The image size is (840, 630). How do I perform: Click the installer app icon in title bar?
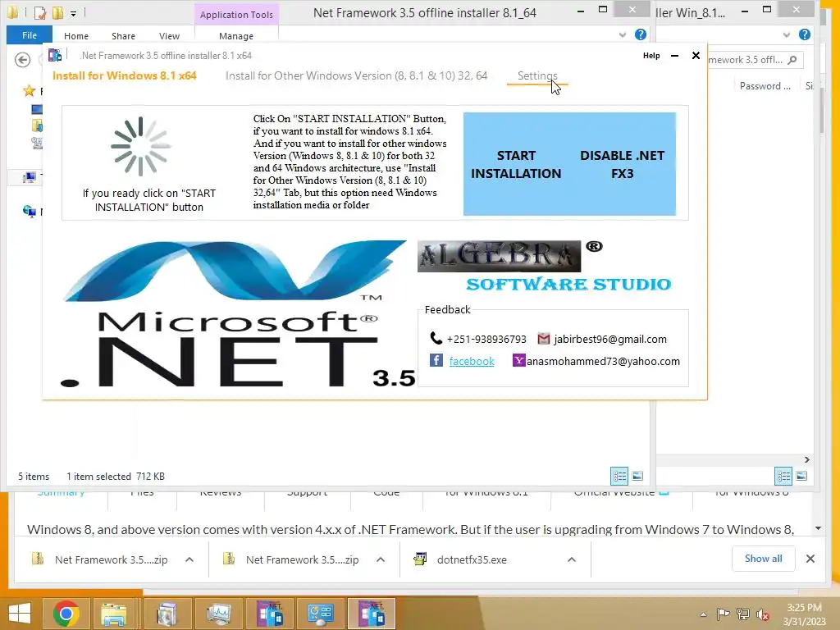(x=55, y=55)
